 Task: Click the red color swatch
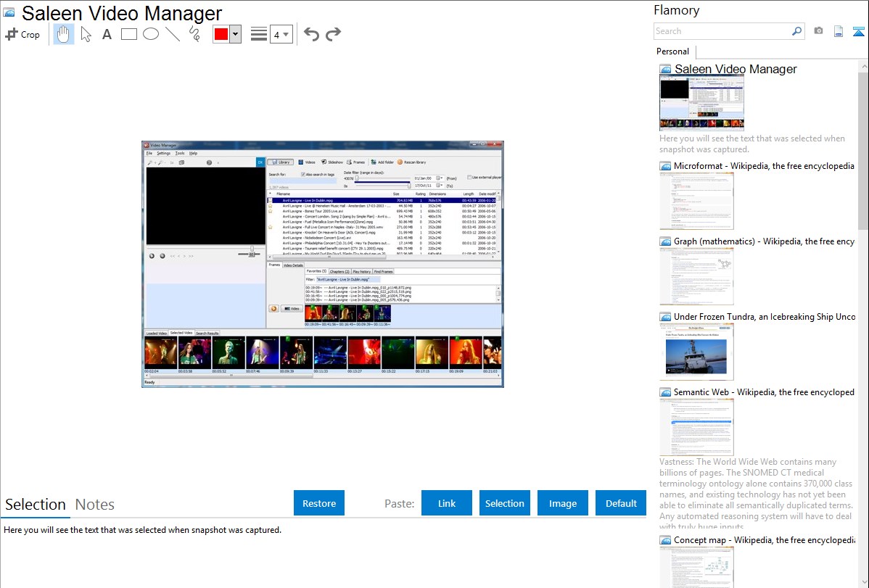click(x=221, y=34)
